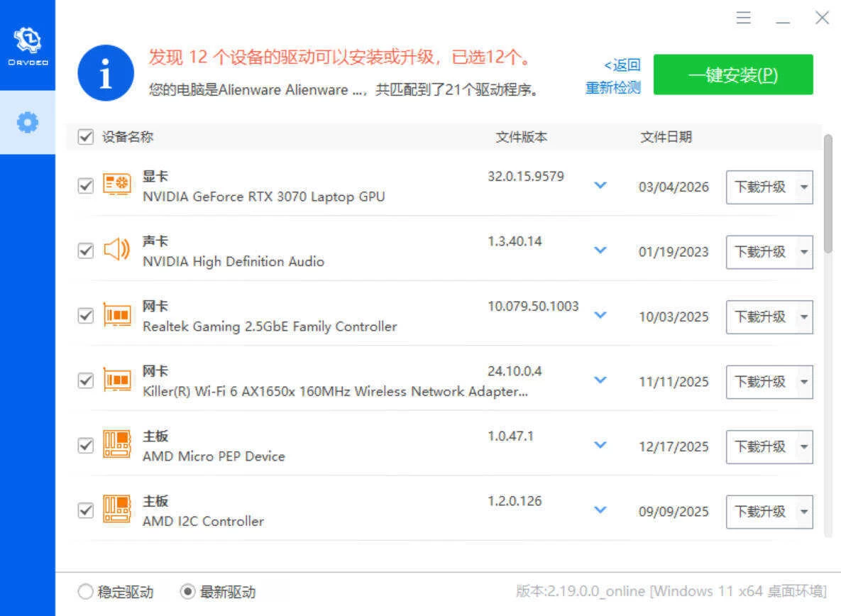Click the blue info icon
The height and width of the screenshot is (616, 841).
click(105, 72)
